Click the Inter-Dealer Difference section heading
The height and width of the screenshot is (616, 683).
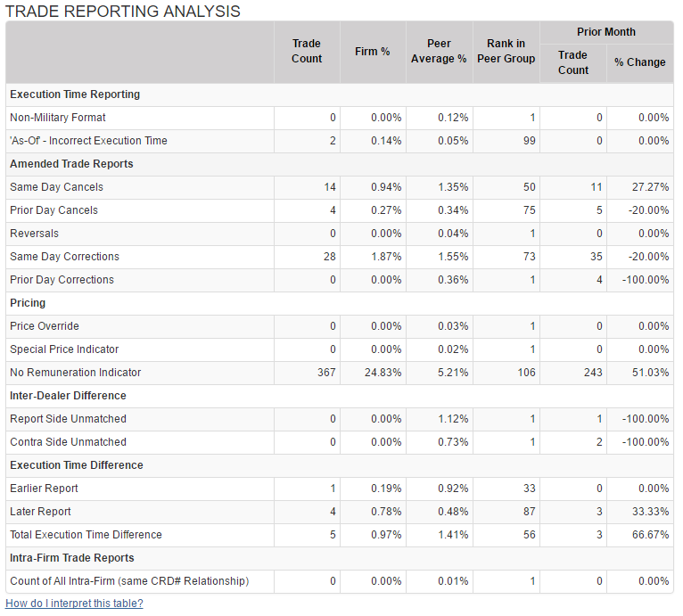point(68,396)
